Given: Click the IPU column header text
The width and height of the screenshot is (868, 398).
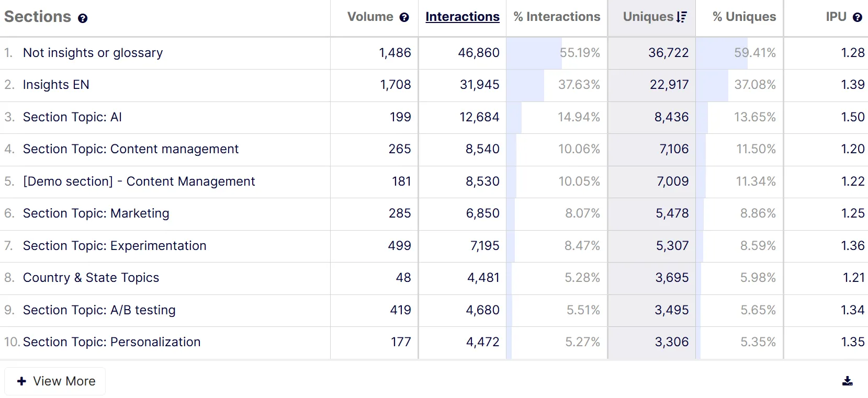Looking at the screenshot, I should coord(836,17).
